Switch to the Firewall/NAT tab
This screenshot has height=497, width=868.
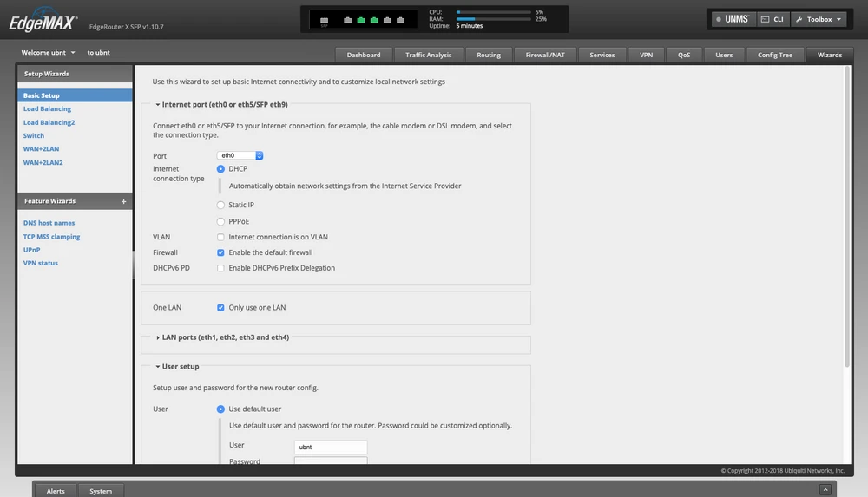[x=545, y=55]
